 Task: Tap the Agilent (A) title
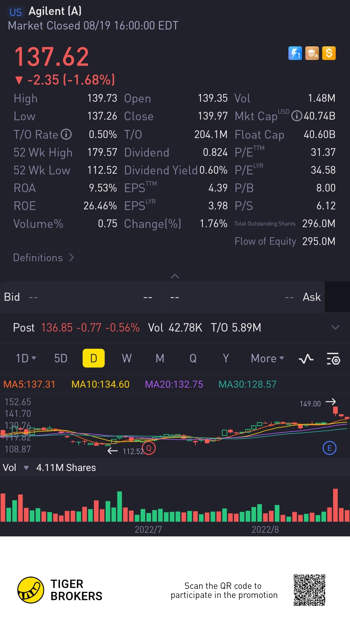click(55, 11)
